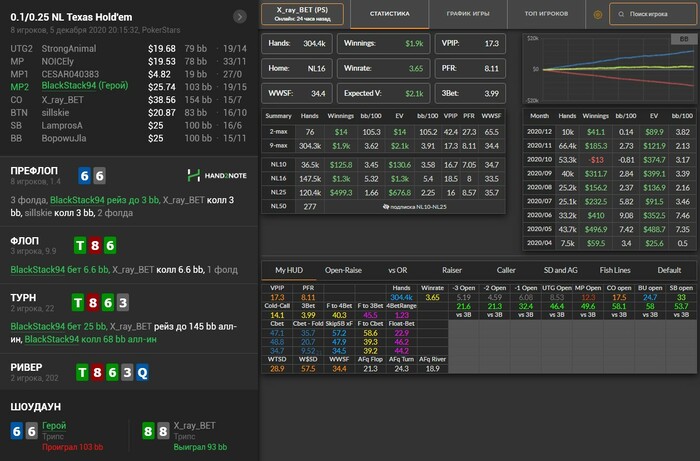700x461 pixels.
Task: Switch to the SD and AG tab
Action: coord(560,270)
